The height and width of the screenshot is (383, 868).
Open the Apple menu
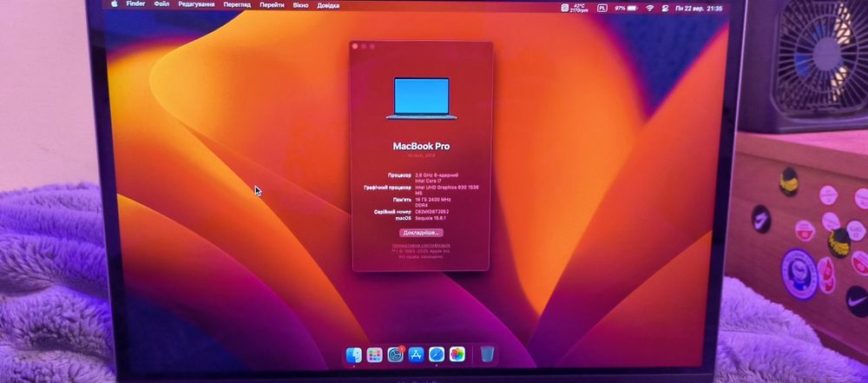click(115, 3)
